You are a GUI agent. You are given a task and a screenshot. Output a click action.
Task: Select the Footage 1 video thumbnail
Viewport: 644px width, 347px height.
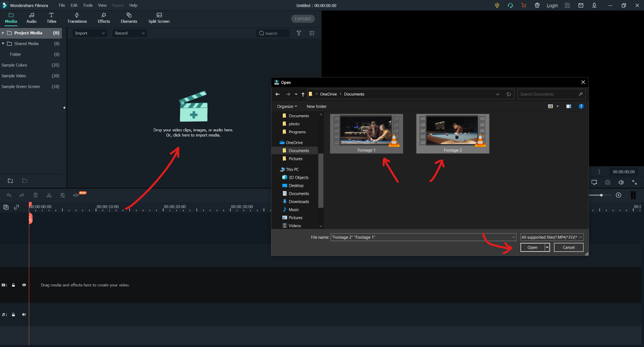click(366, 134)
